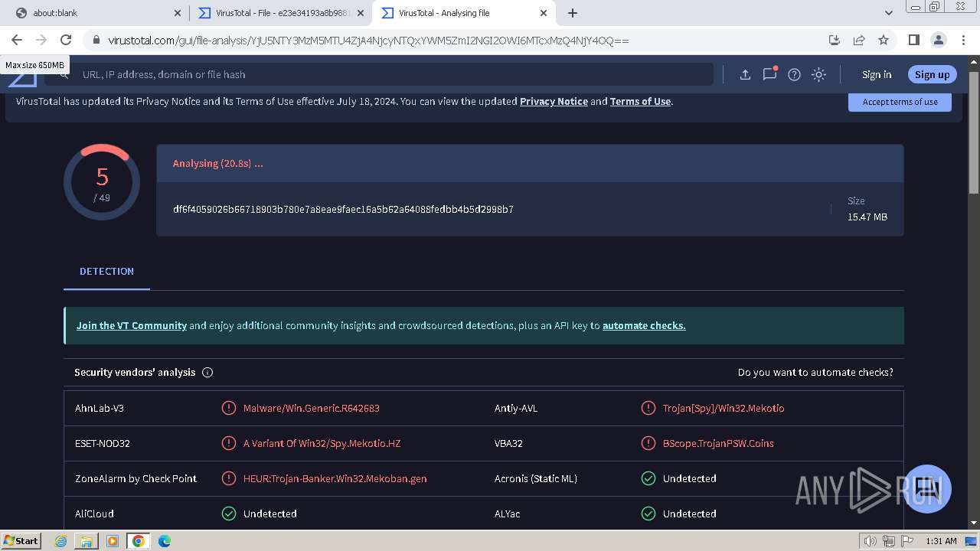980x551 pixels.
Task: Click the alert icon for AhnLab-V3 detection
Action: (228, 408)
